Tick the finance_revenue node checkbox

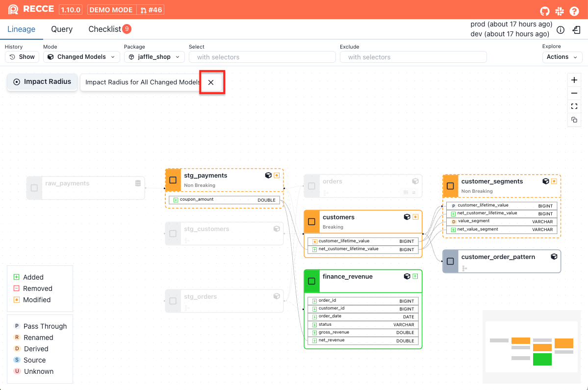pos(311,281)
